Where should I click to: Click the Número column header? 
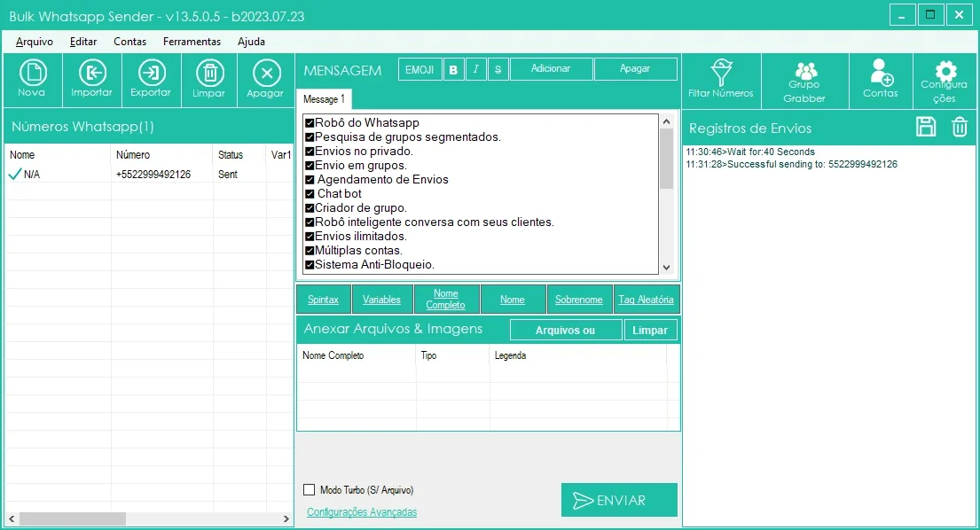click(x=162, y=155)
